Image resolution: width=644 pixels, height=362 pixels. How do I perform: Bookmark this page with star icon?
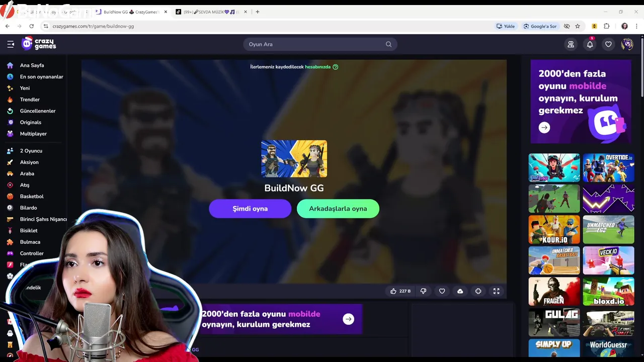[578, 26]
